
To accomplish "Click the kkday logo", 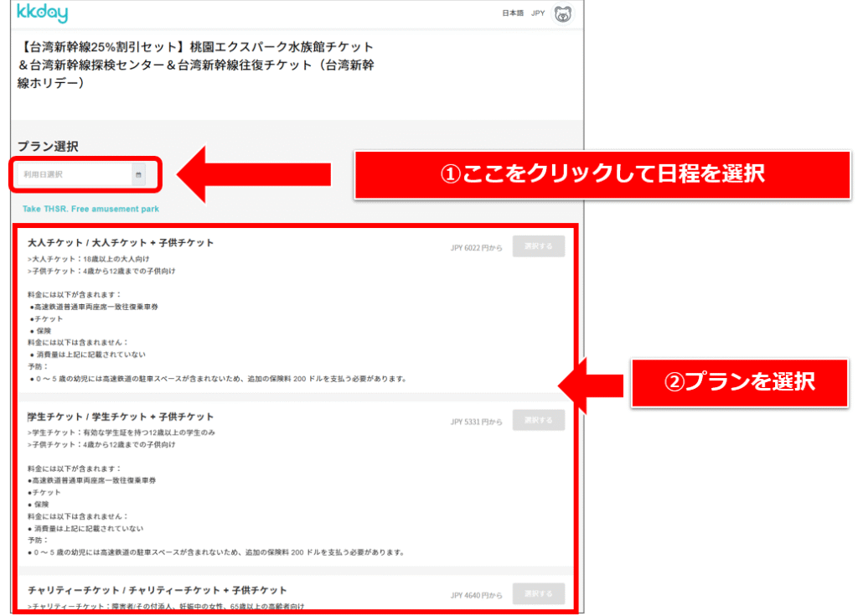I will [42, 13].
